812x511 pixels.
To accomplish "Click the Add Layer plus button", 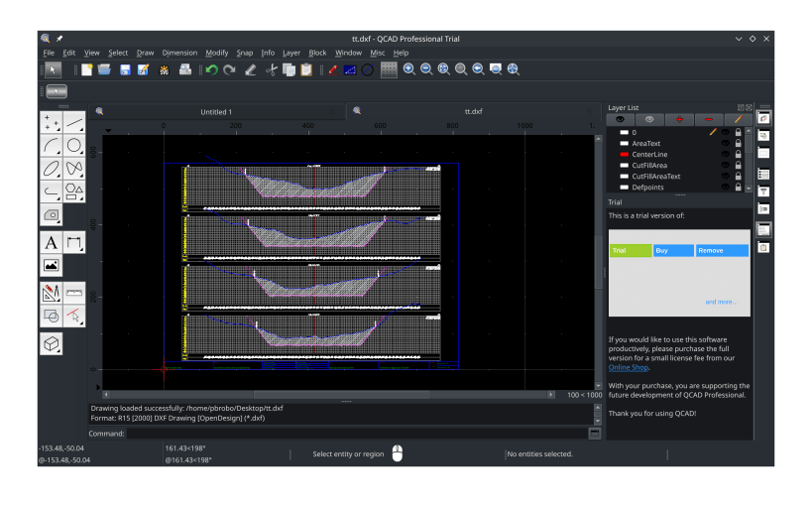I will (679, 119).
